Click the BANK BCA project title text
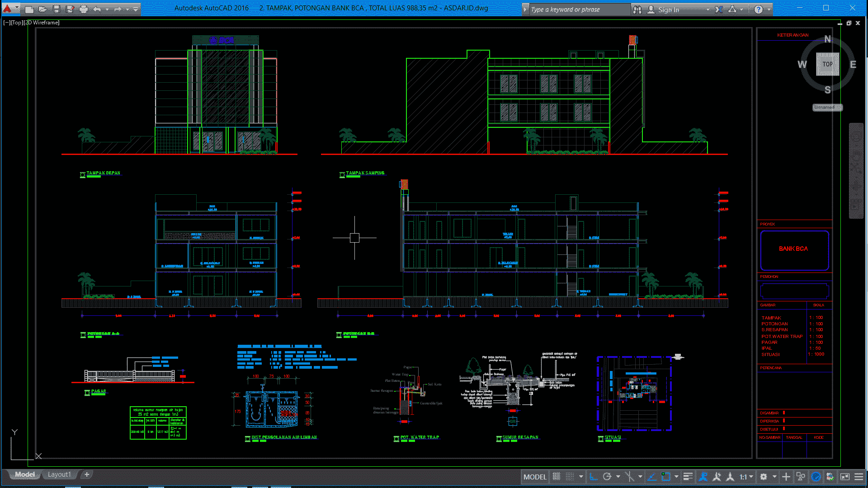The image size is (868, 488). [793, 249]
